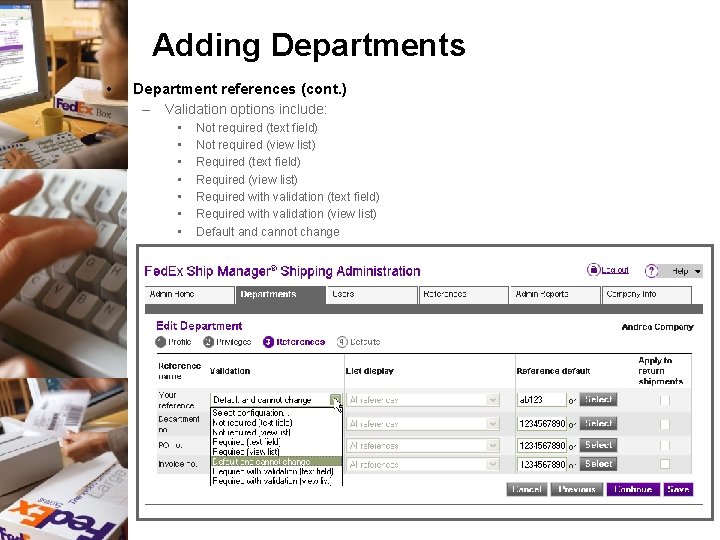Open the Help dropdown arrow
Screen dimensions: 720x540
tap(698, 271)
